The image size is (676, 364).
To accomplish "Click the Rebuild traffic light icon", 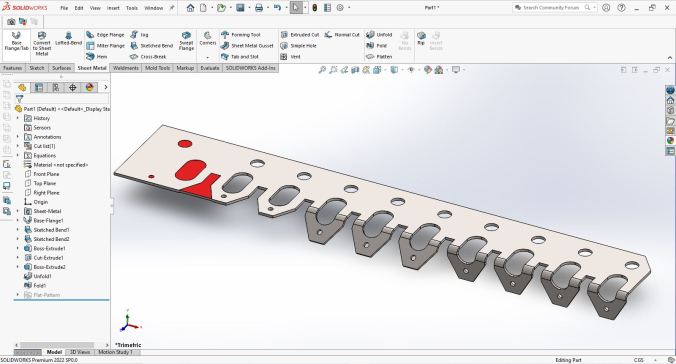I will coord(315,8).
